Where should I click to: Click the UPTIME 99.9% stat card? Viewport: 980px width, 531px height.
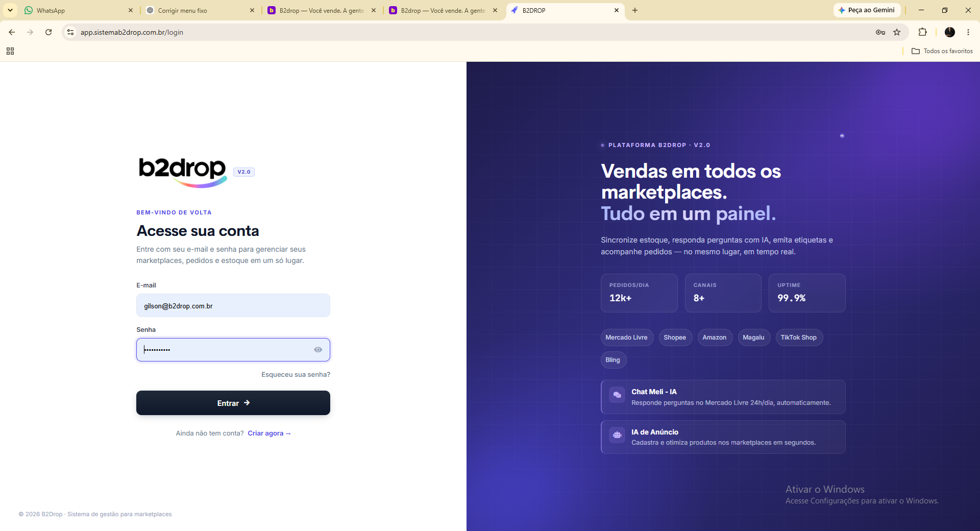(x=807, y=293)
